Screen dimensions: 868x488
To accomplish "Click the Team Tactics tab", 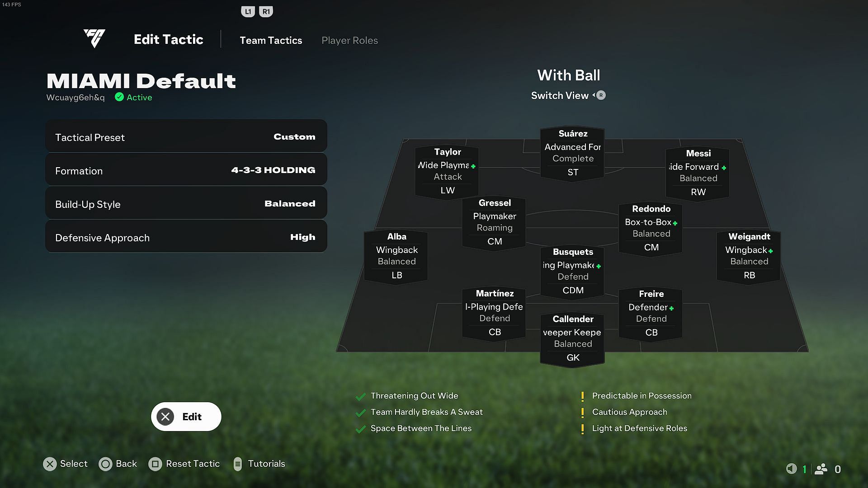I will (x=271, y=41).
